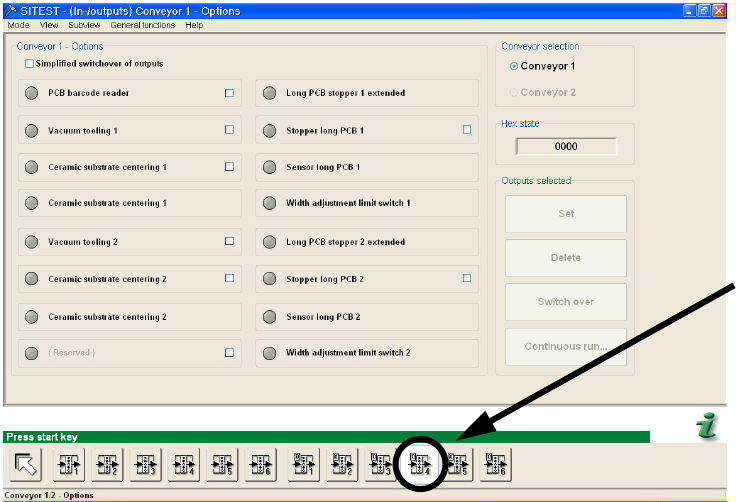The width and height of the screenshot is (736, 502).
Task: Click the Hex state field showing 0000
Action: [x=566, y=147]
